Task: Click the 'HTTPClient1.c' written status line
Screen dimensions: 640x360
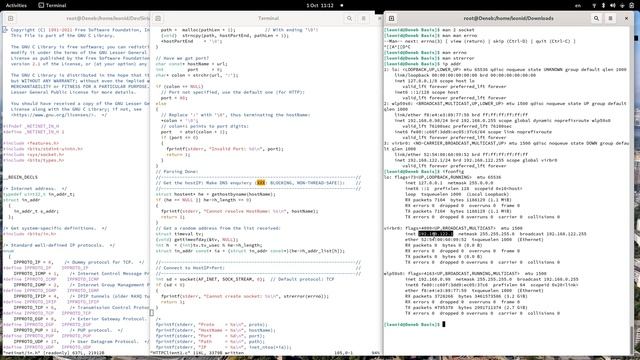Action: point(197,353)
